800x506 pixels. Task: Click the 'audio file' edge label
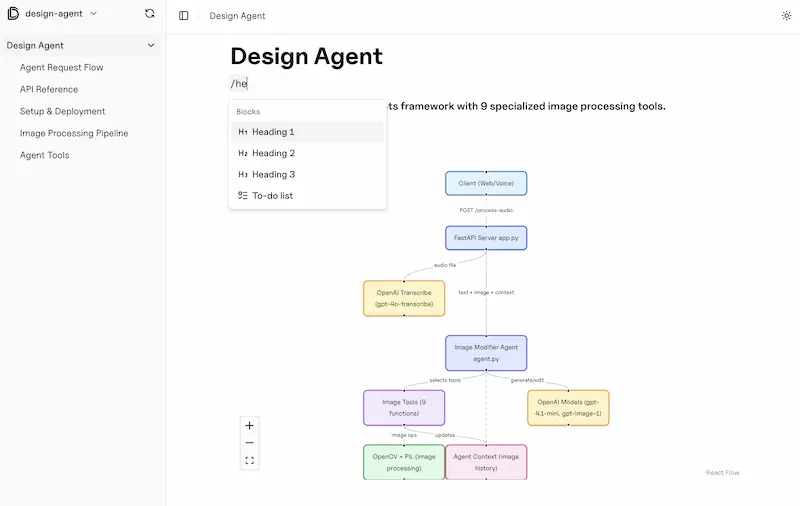[445, 265]
